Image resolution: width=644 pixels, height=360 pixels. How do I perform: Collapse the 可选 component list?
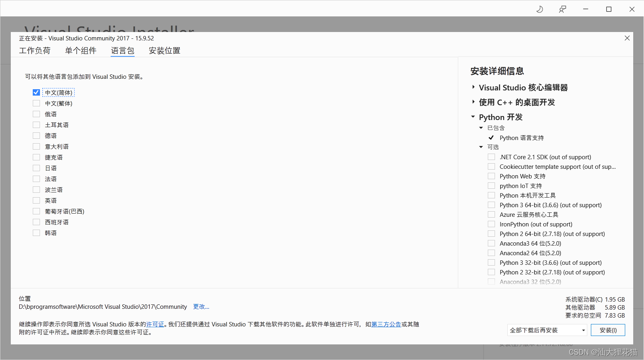(481, 147)
